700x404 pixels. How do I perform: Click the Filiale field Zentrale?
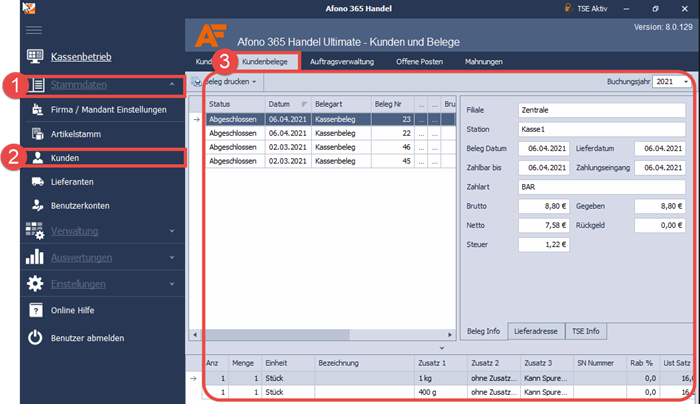point(601,110)
